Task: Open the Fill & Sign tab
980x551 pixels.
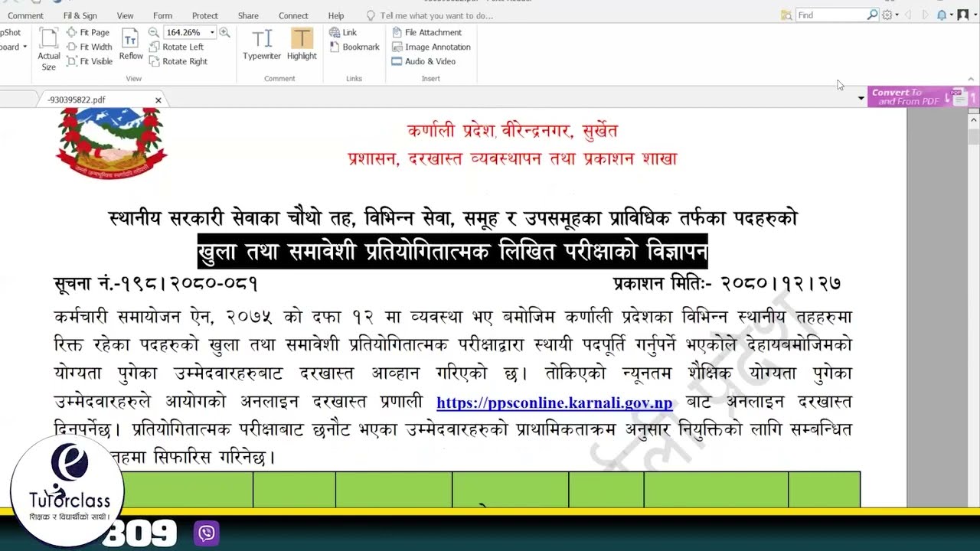Action: point(80,15)
